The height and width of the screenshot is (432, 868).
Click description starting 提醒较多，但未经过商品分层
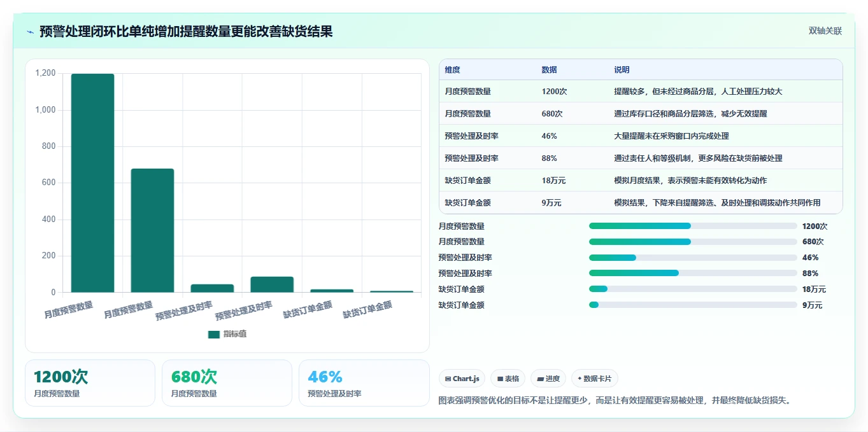pyautogui.click(x=698, y=92)
